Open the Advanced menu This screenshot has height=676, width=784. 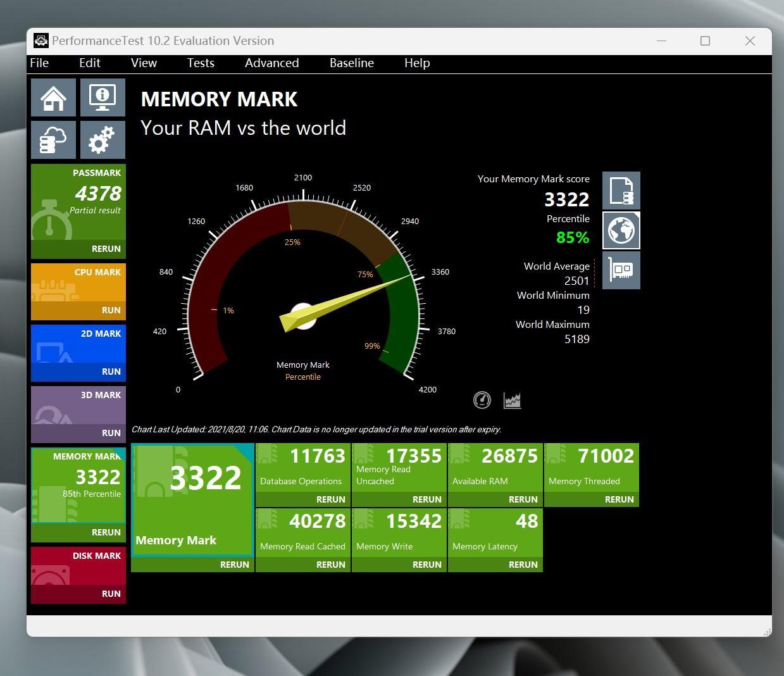272,63
